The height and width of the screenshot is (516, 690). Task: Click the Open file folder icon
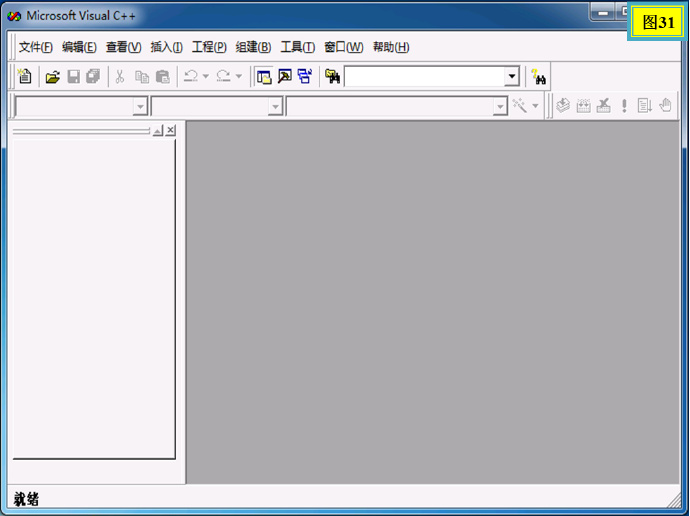pos(53,77)
